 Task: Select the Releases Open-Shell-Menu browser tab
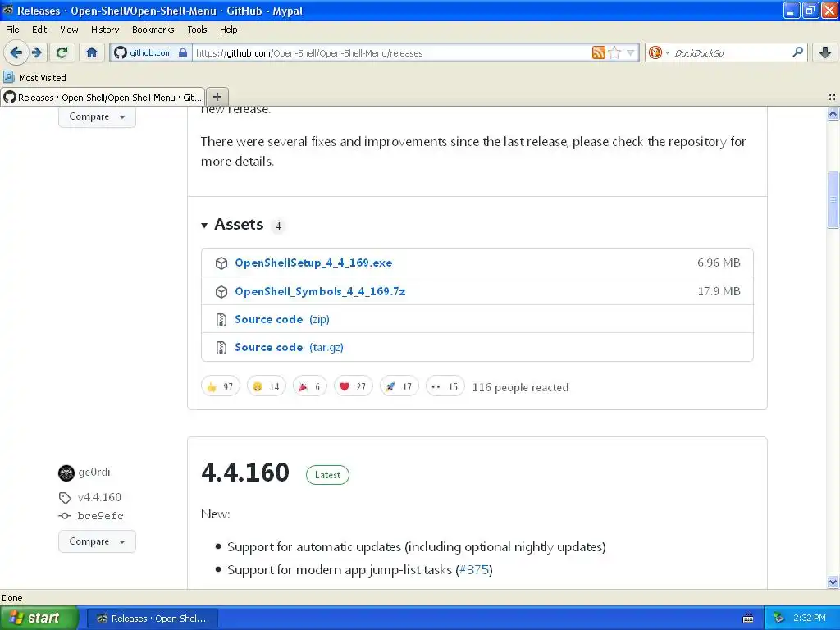[x=103, y=97]
